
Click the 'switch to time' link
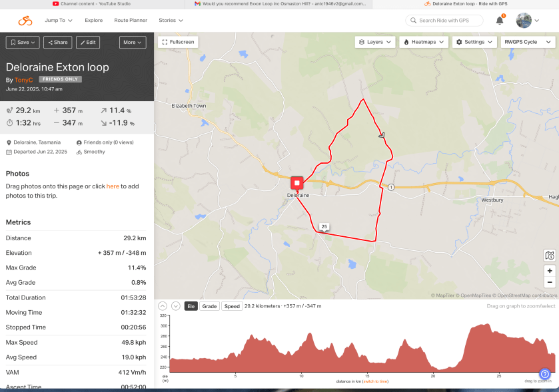coord(375,381)
